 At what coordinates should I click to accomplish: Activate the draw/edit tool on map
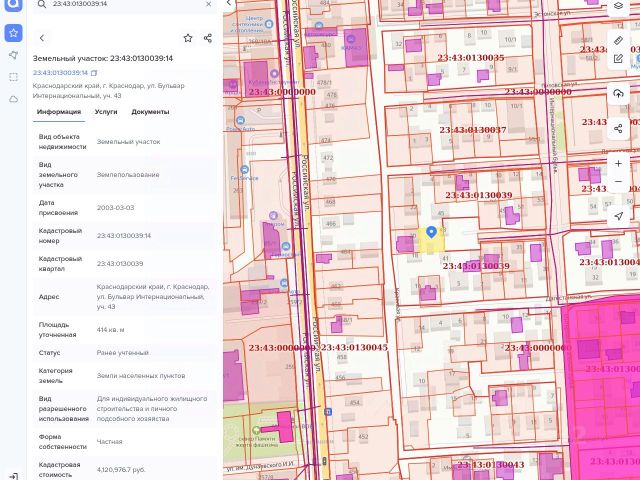point(619,59)
